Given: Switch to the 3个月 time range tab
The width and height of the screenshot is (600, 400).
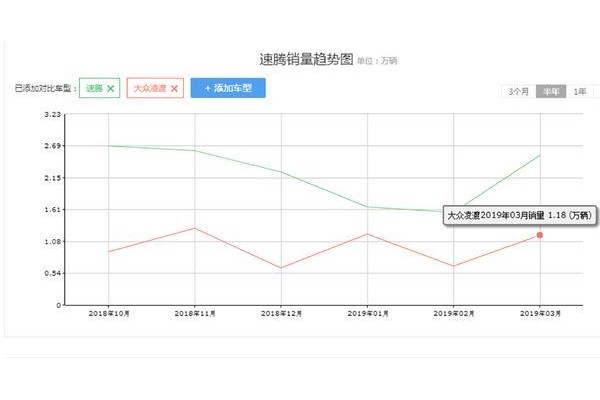Looking at the screenshot, I should point(518,92).
